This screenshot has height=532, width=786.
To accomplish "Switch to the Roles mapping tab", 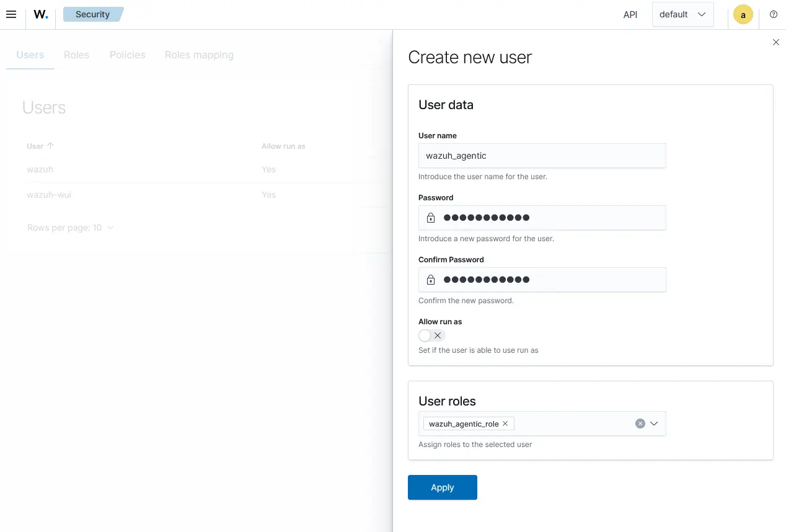I will (199, 55).
